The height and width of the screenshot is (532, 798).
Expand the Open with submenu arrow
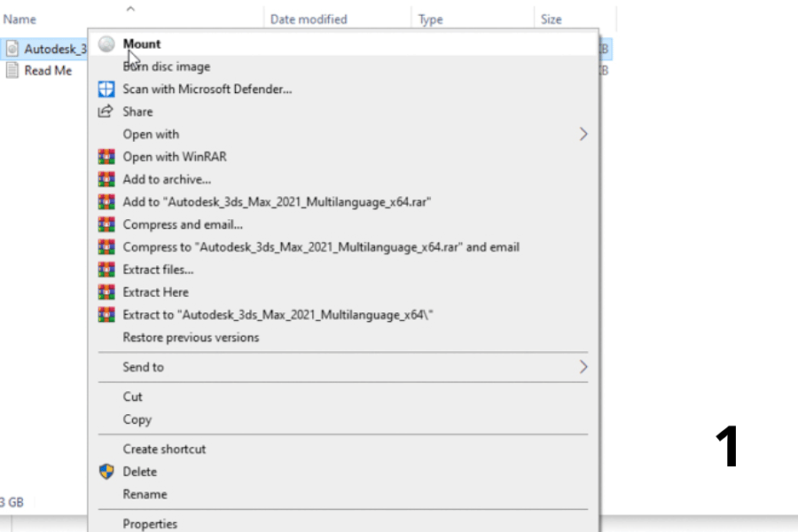(x=583, y=134)
